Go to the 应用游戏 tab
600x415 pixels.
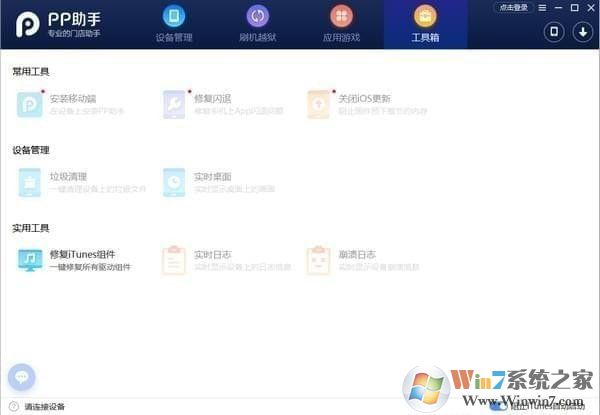pyautogui.click(x=341, y=24)
